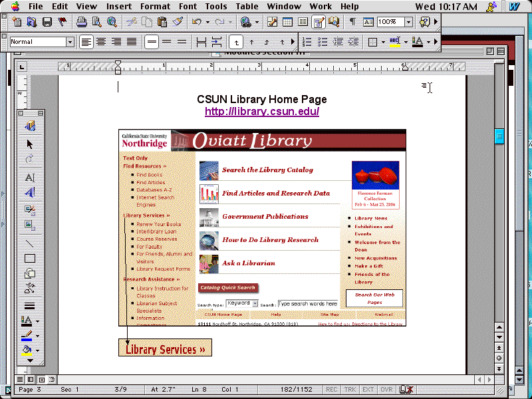
Task: Insert WordArt from the Drawing toolbar
Action: tap(30, 192)
